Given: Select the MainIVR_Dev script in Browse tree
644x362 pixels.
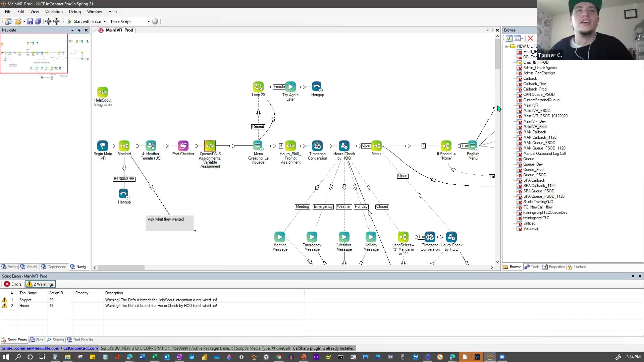Looking at the screenshot, I should 534,121.
